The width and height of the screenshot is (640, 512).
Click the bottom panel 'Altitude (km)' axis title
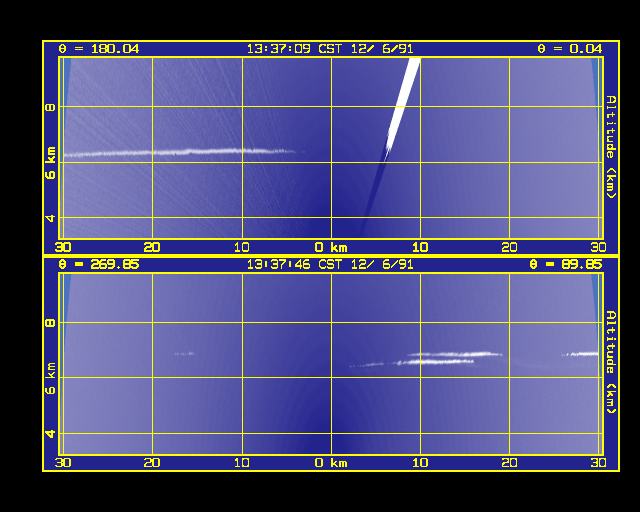point(611,362)
